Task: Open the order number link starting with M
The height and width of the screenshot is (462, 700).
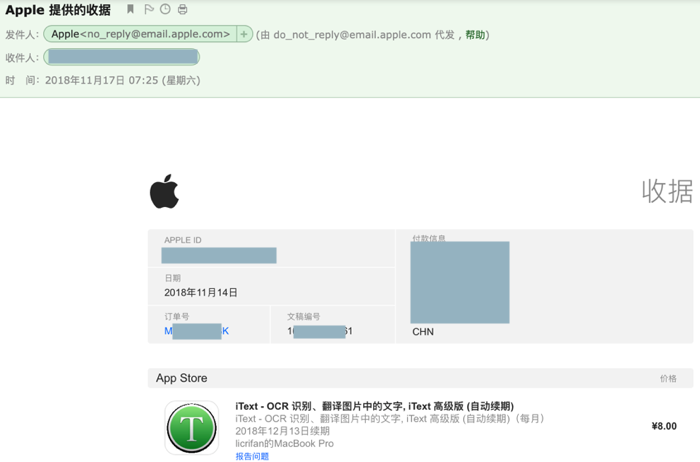Action: coord(196,331)
